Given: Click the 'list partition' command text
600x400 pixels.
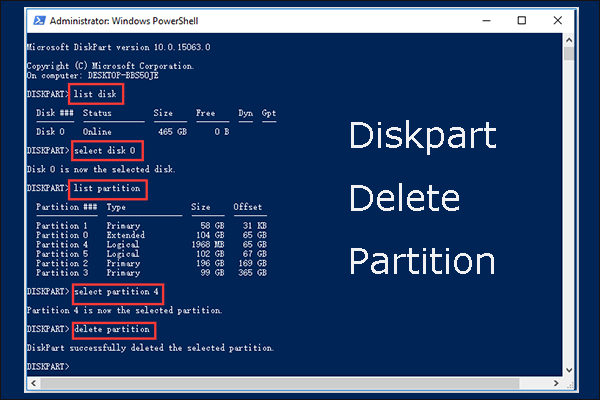Looking at the screenshot, I should click(x=107, y=188).
